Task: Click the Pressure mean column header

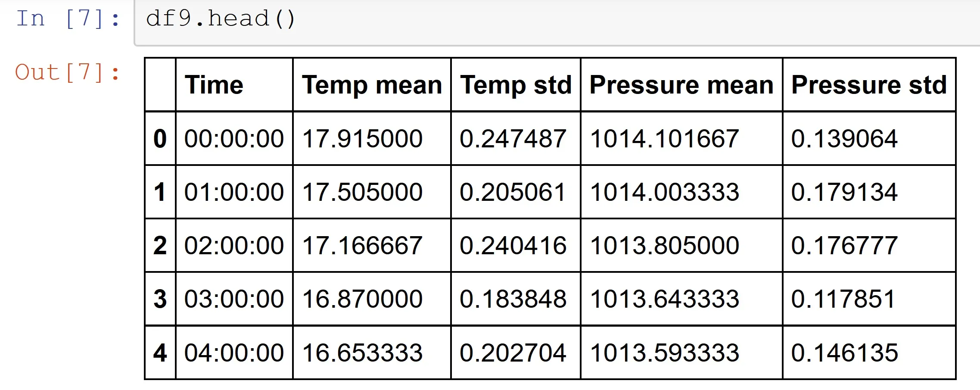Action: [x=681, y=85]
